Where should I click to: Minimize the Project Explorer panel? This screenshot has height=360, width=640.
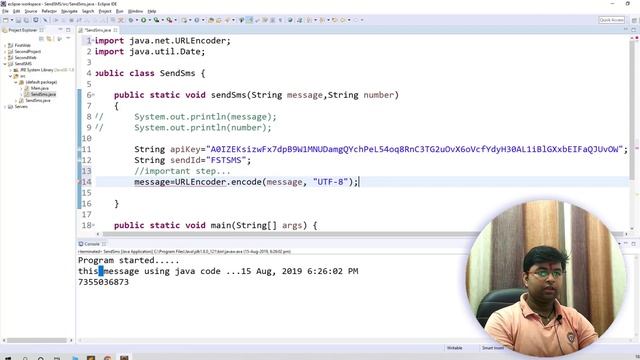coord(60,30)
